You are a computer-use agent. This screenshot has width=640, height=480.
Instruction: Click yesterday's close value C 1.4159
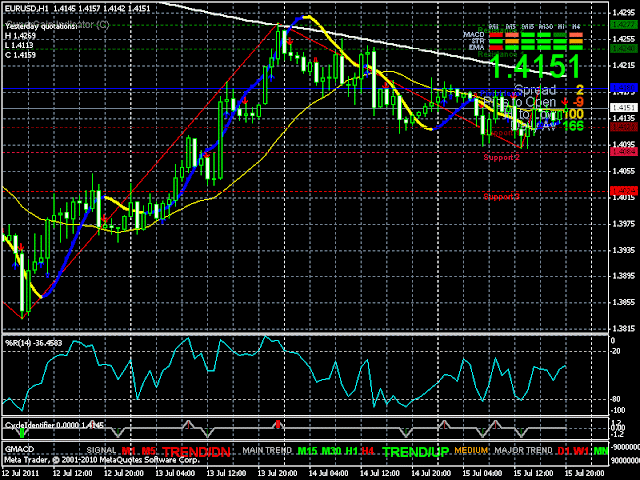(x=20, y=55)
